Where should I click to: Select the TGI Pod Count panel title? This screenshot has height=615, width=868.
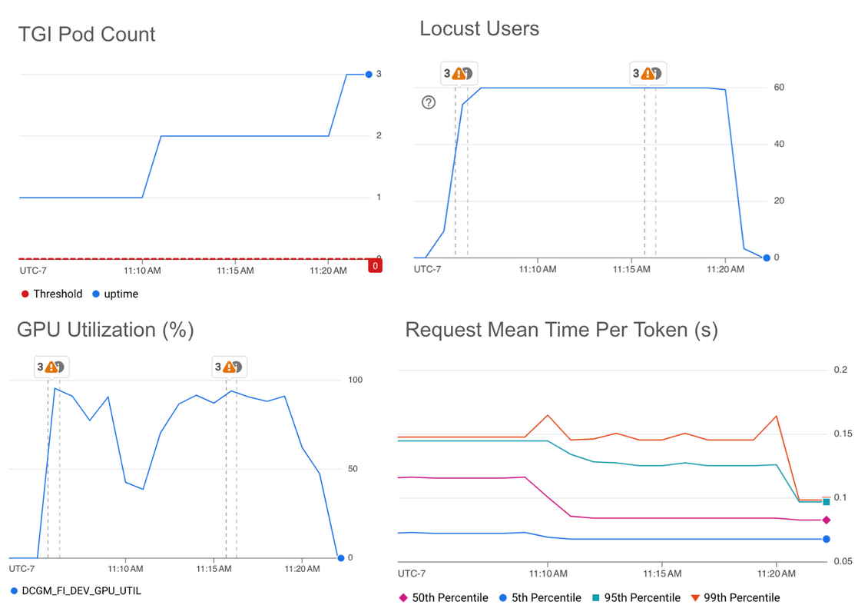tap(86, 34)
